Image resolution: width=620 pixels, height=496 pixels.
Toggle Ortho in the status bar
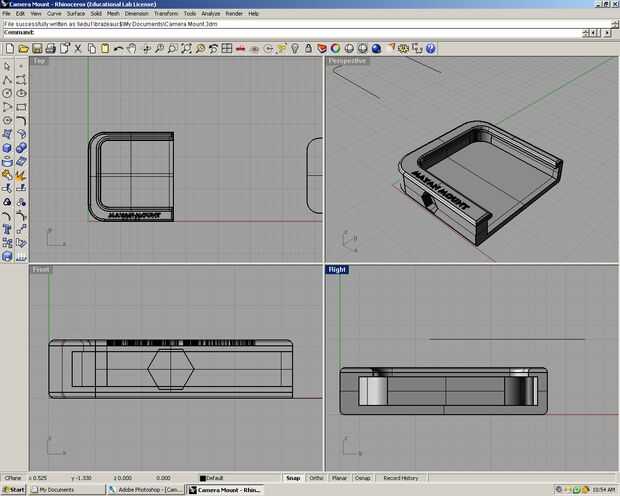click(316, 478)
